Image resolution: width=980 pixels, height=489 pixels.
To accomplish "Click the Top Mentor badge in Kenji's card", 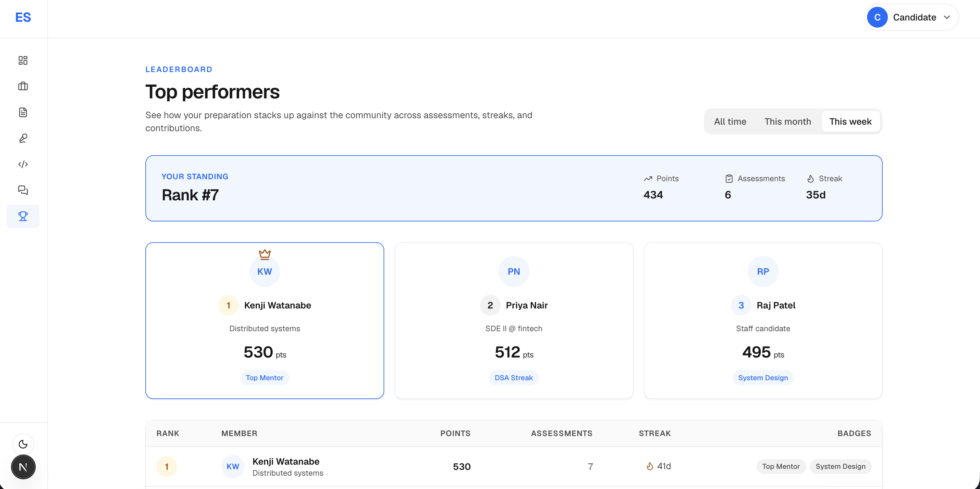I will [x=264, y=378].
